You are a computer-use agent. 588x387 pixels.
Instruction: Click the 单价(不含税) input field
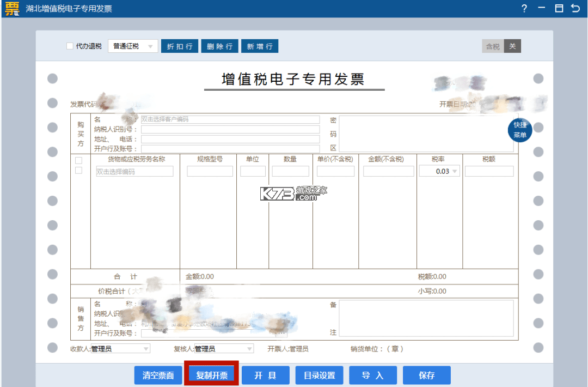(x=335, y=171)
